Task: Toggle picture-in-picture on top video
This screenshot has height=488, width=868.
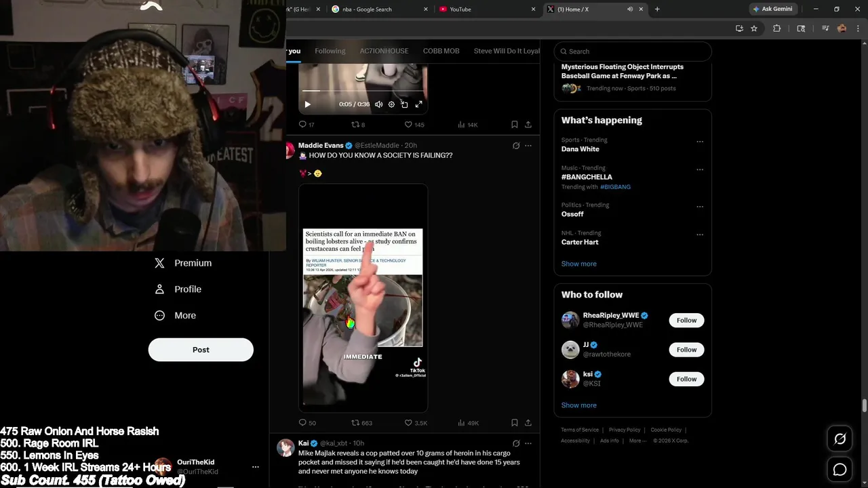Action: (404, 104)
